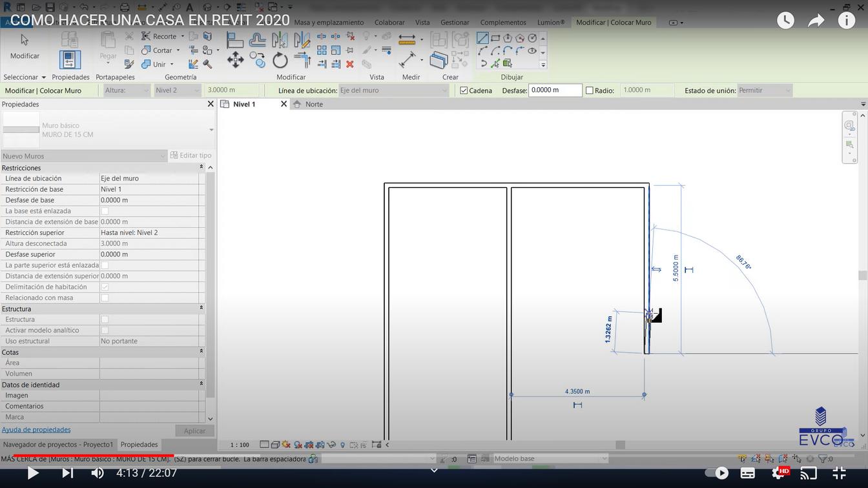Skip to next YouTube video
Viewport: 868px width, 488px height.
pos(67,473)
